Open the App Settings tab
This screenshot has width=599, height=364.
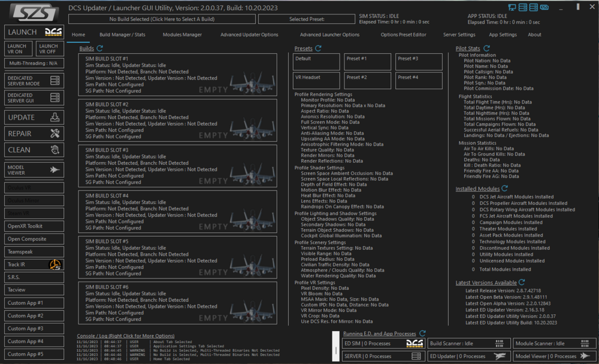tap(503, 35)
